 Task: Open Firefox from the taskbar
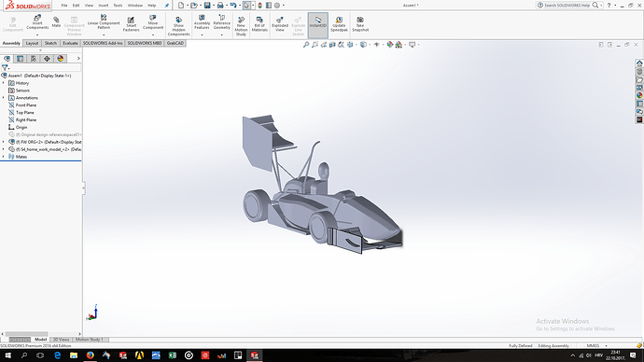pos(90,355)
